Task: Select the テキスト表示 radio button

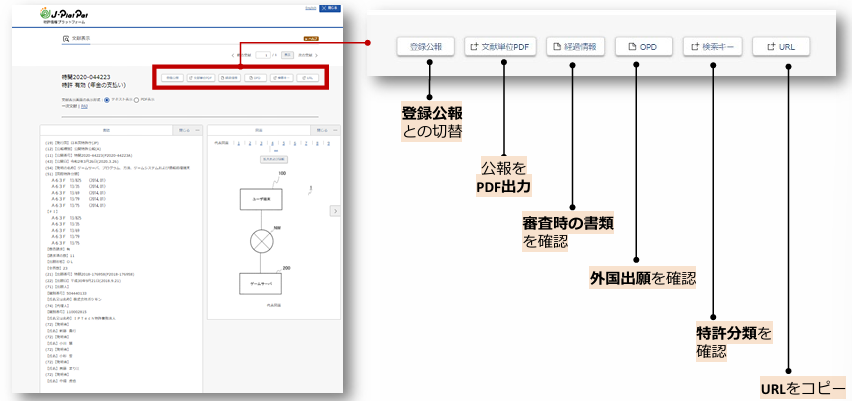Action: [x=107, y=100]
